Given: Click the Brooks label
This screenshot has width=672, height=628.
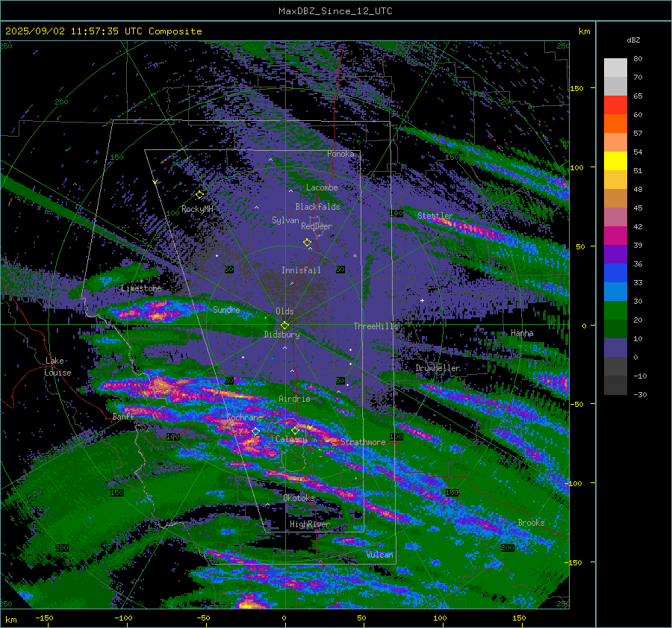Looking at the screenshot, I should point(531,523).
